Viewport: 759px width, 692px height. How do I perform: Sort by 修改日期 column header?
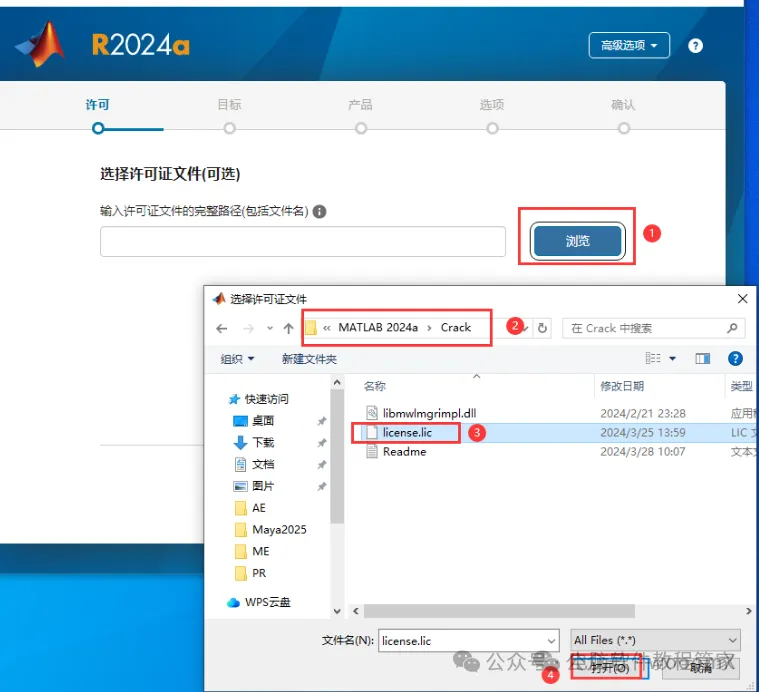tap(622, 386)
